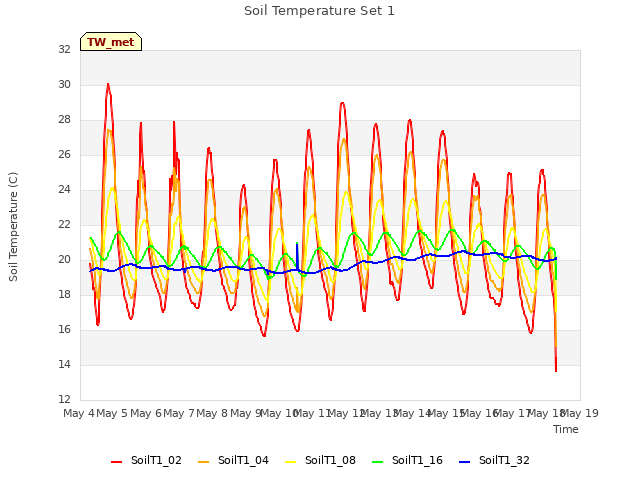
Task: Click the green SoilT1_16 legend color marker
Action: click(x=378, y=462)
